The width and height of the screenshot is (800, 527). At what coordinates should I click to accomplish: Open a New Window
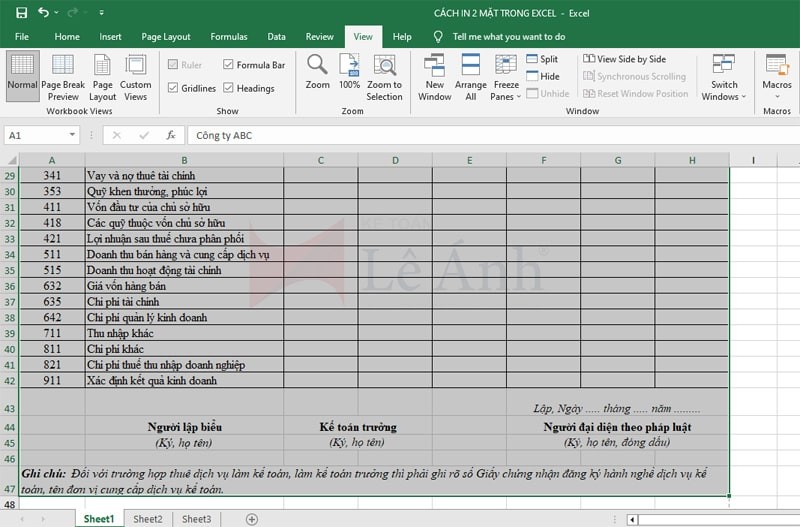pos(434,78)
